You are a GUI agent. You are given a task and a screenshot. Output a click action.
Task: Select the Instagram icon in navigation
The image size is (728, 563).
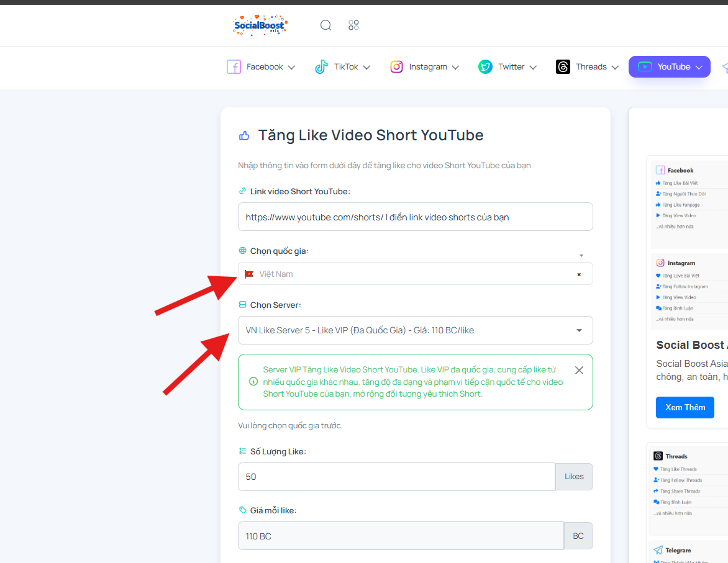pos(396,67)
